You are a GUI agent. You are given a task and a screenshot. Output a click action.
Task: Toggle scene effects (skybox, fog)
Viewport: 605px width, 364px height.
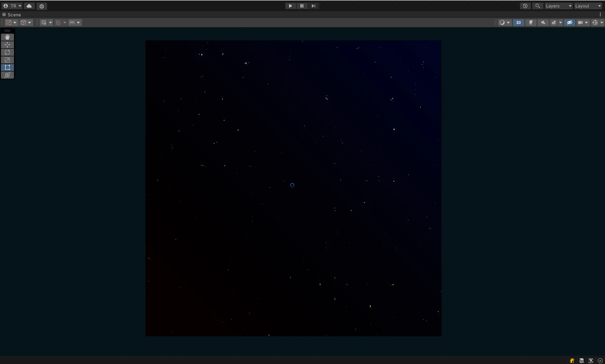[554, 22]
